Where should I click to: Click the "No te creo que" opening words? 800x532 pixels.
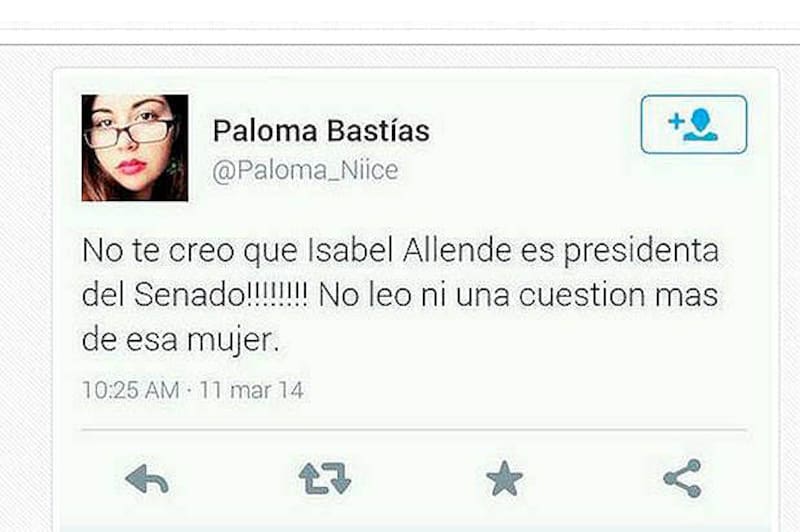coord(189,251)
